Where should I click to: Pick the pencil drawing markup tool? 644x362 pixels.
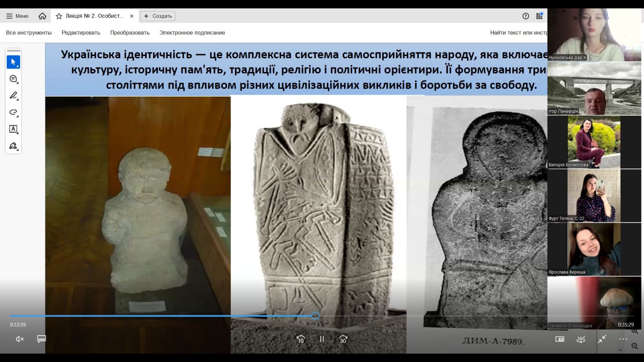click(x=13, y=95)
